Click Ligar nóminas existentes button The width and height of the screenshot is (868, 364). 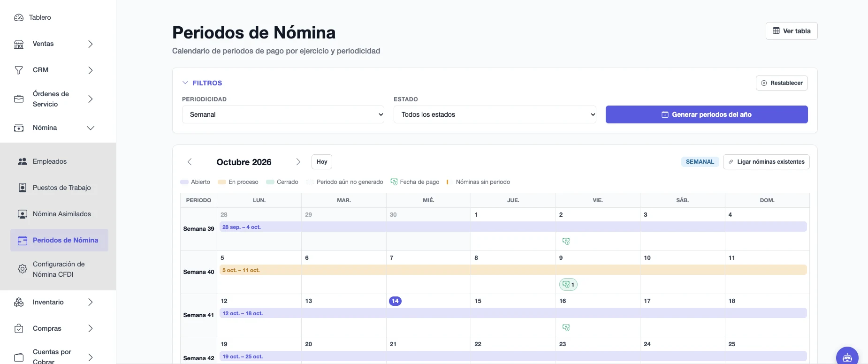(766, 162)
